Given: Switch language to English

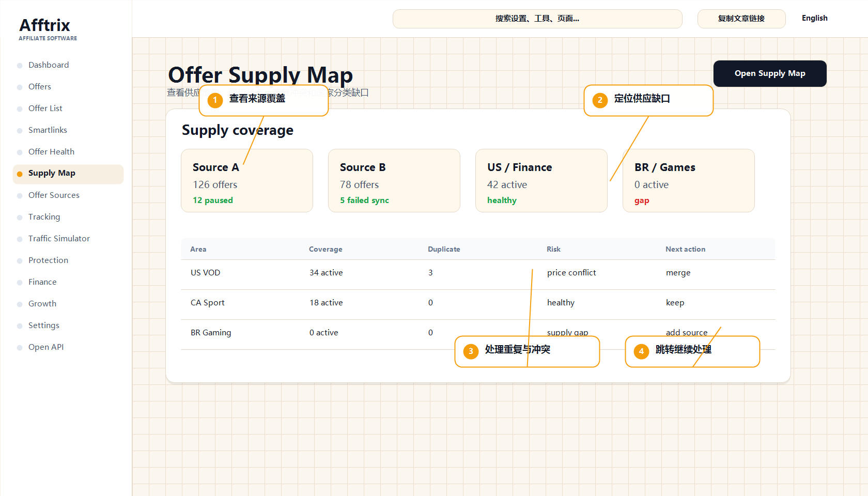Looking at the screenshot, I should click(815, 18).
